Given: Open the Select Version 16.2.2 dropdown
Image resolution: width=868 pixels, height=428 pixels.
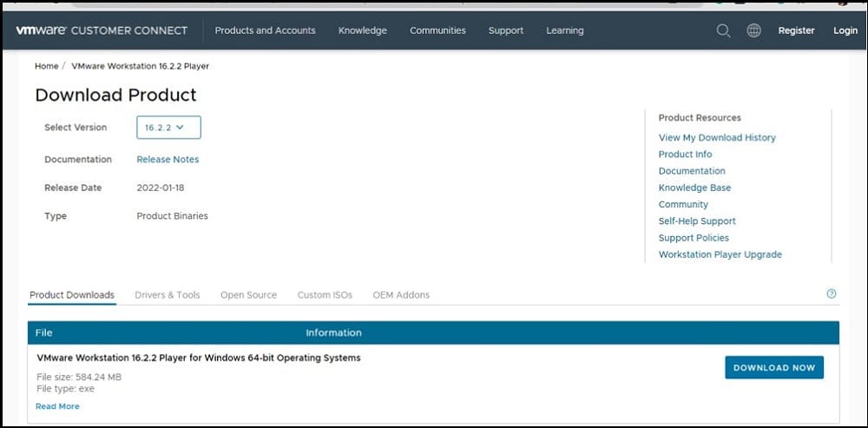Looking at the screenshot, I should (x=169, y=128).
